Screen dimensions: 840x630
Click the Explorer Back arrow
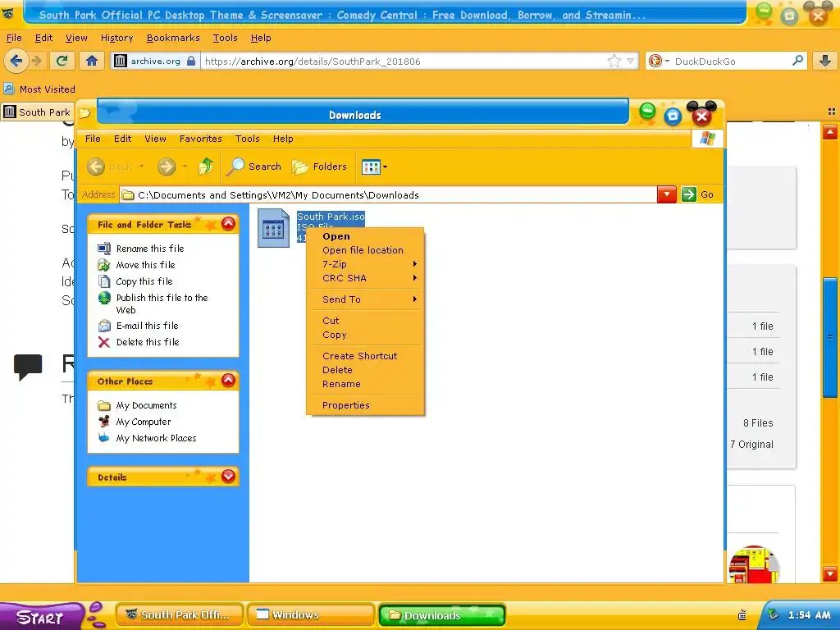point(96,167)
